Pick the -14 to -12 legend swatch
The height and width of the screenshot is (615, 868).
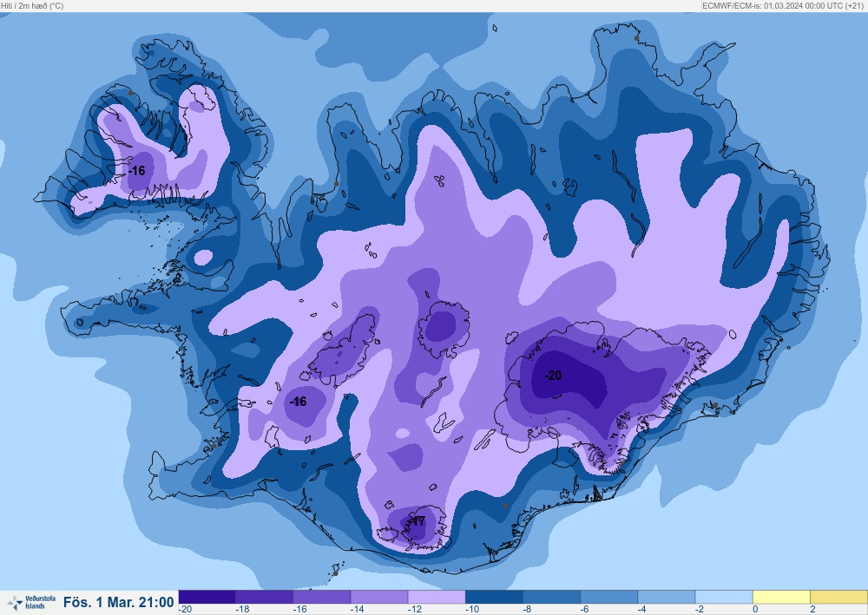tap(380, 597)
